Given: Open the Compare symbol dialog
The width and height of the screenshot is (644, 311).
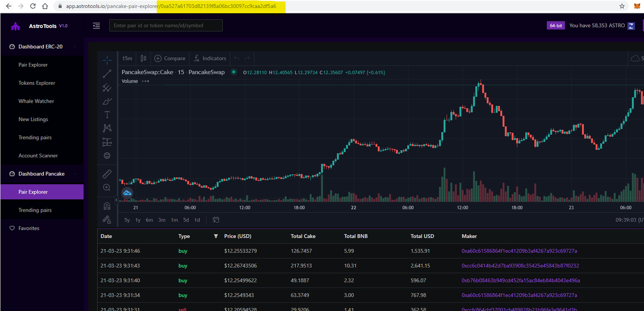Looking at the screenshot, I should [x=170, y=59].
